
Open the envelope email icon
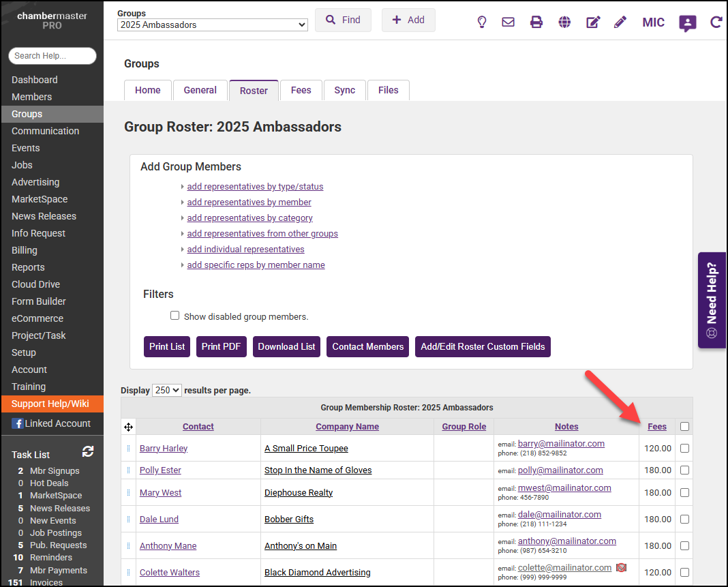[x=508, y=22]
